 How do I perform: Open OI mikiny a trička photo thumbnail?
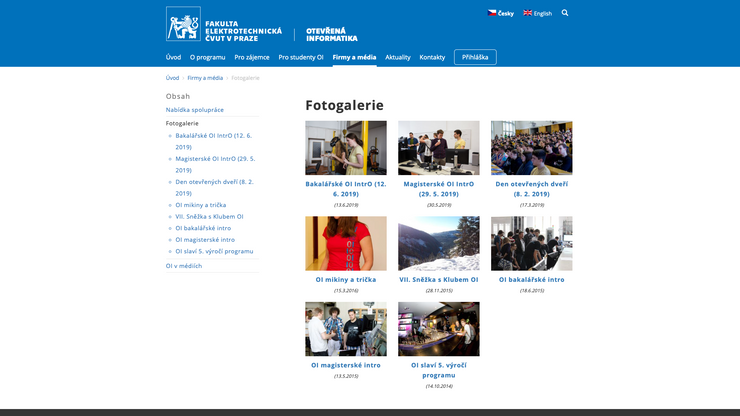346,243
